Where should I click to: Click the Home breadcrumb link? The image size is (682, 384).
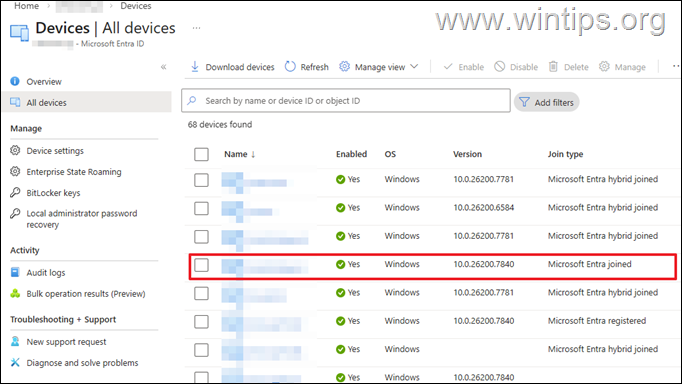pos(26,6)
